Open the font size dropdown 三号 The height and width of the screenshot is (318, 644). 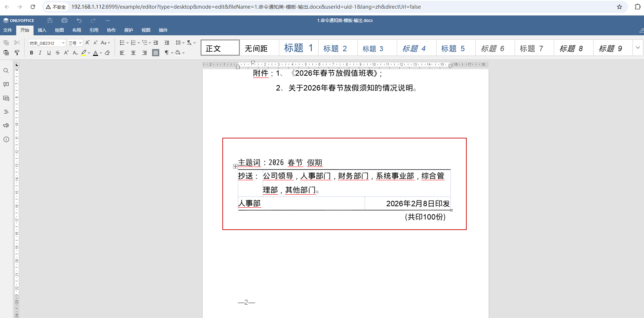point(75,43)
